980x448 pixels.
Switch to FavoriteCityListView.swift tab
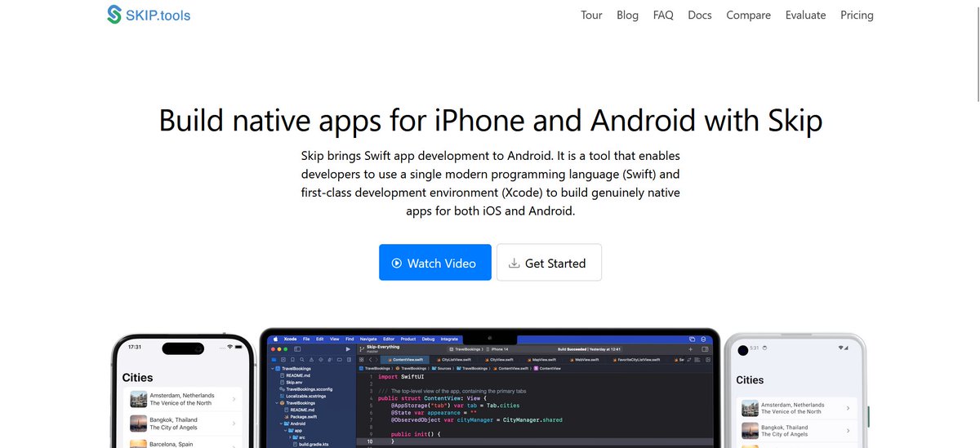coord(637,359)
